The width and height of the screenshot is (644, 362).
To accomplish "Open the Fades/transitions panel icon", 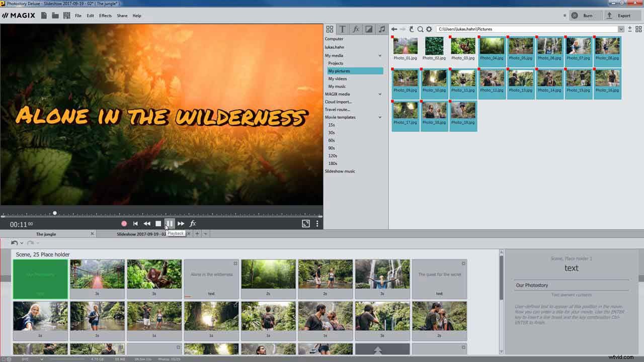I will pyautogui.click(x=368, y=29).
